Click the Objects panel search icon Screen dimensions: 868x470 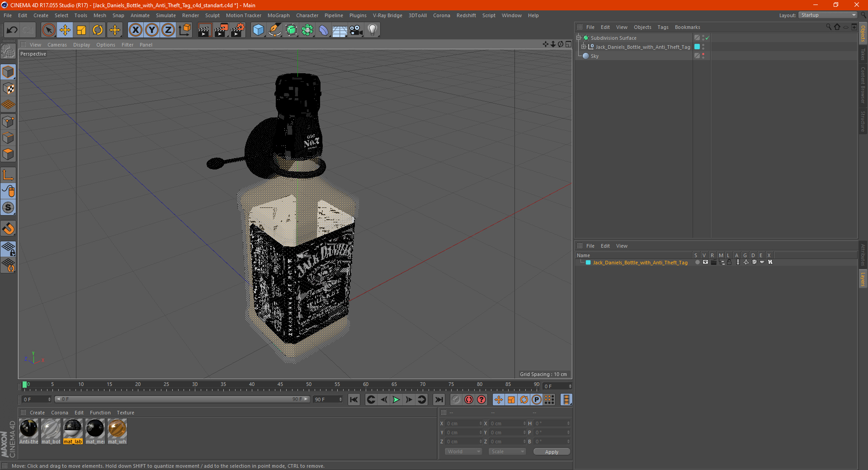(x=829, y=27)
